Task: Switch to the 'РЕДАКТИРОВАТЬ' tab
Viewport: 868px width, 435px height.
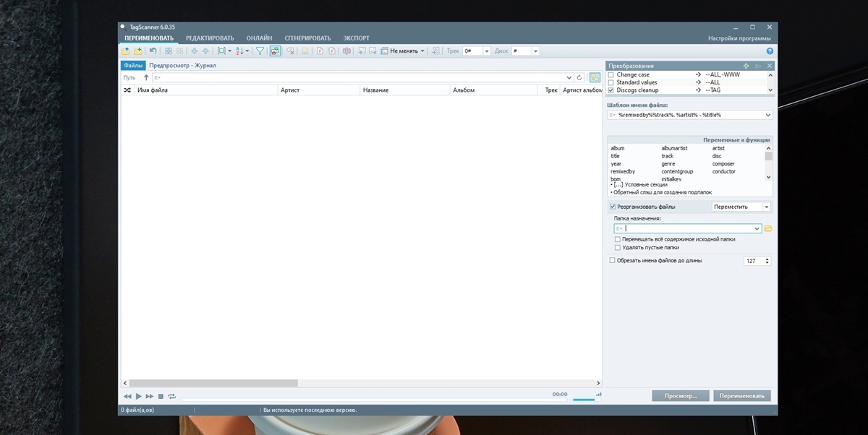Action: tap(210, 38)
